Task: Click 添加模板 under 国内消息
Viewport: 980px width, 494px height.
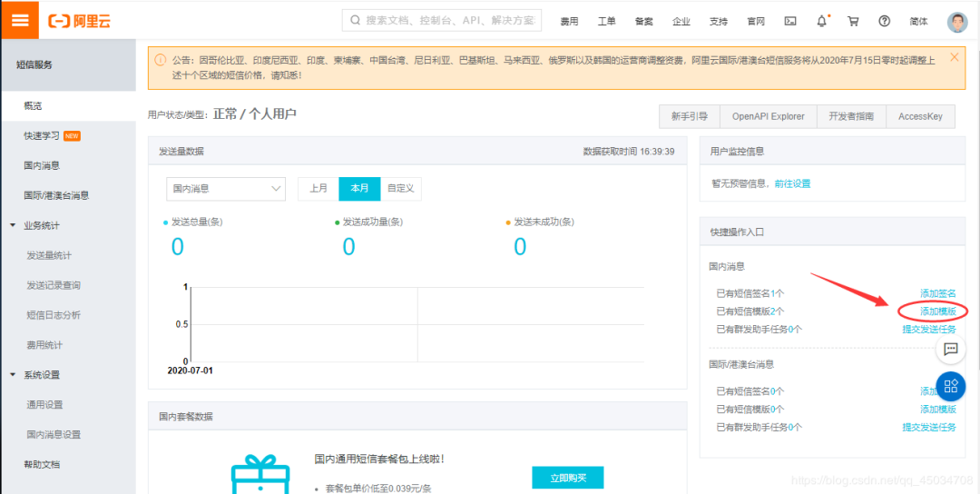Action: point(937,311)
